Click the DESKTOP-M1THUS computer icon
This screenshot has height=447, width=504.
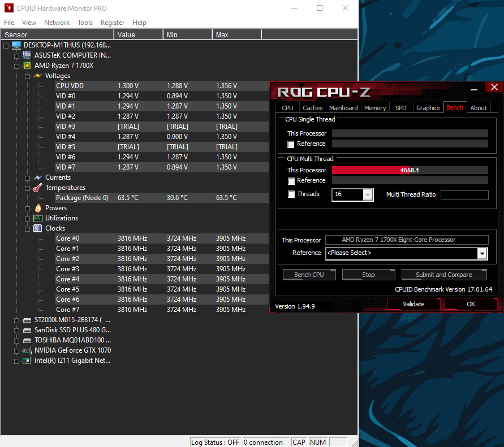click(x=16, y=45)
